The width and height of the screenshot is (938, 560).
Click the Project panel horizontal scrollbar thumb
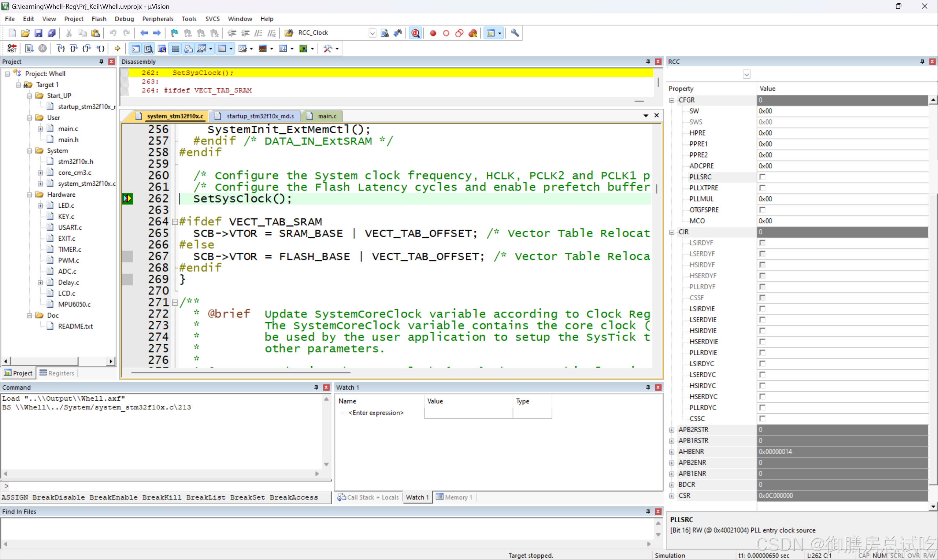[44, 361]
